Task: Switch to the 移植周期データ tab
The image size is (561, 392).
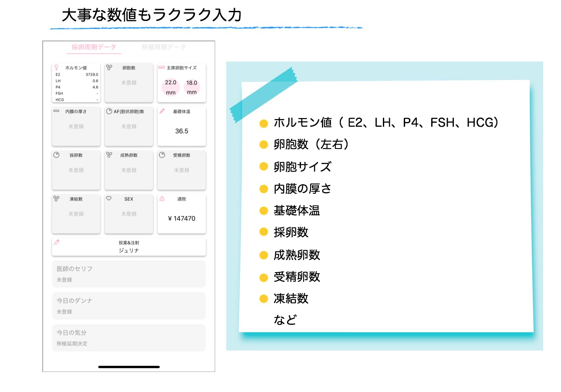Action: tap(164, 47)
